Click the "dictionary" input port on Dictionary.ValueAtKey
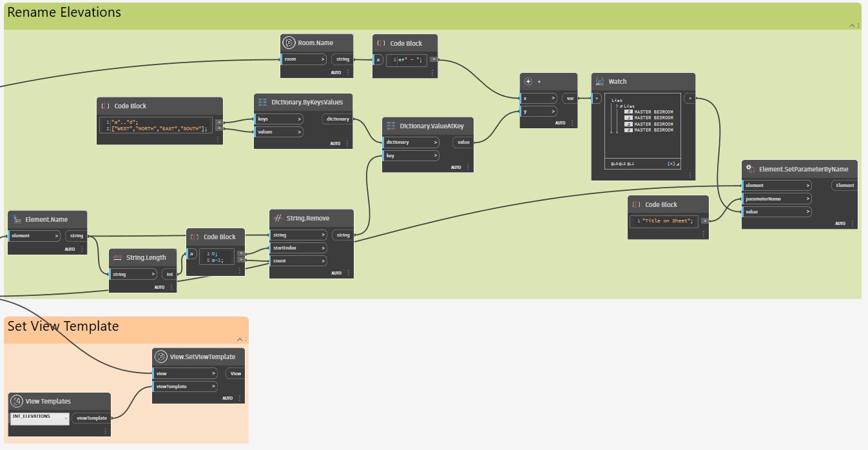 [x=411, y=142]
